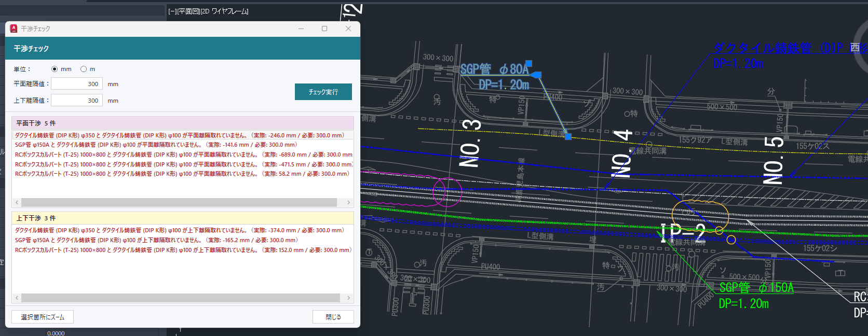Select the m unit radio button
The height and width of the screenshot is (336, 868).
tap(84, 69)
